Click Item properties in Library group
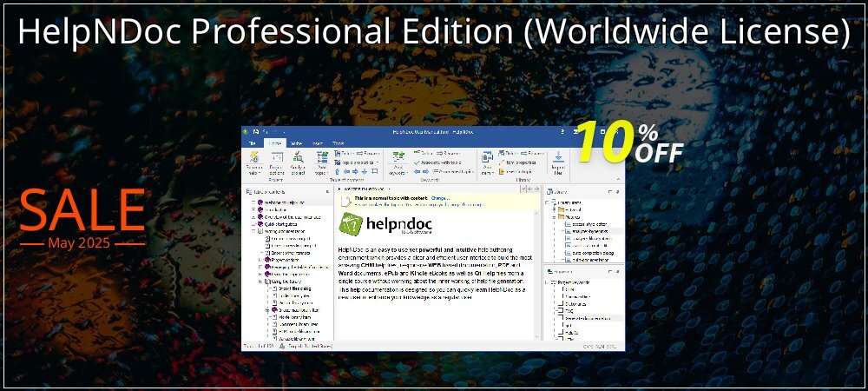This screenshot has height=391, width=868. [x=517, y=162]
